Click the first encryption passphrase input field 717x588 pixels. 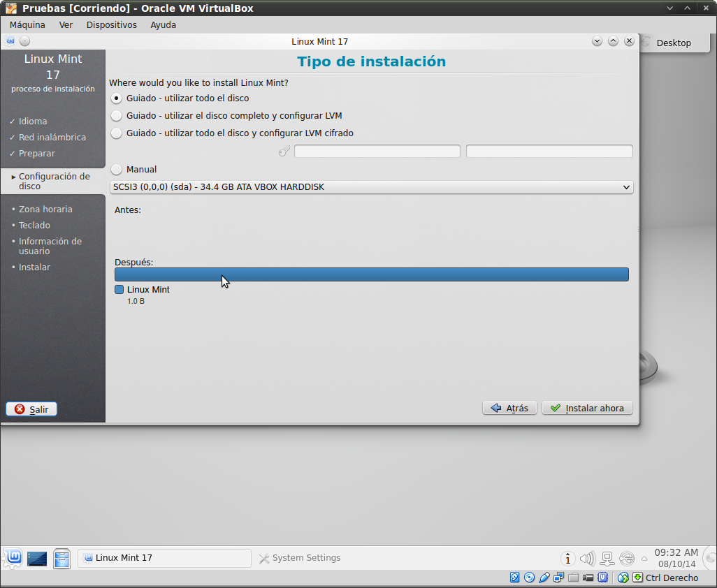pyautogui.click(x=377, y=151)
